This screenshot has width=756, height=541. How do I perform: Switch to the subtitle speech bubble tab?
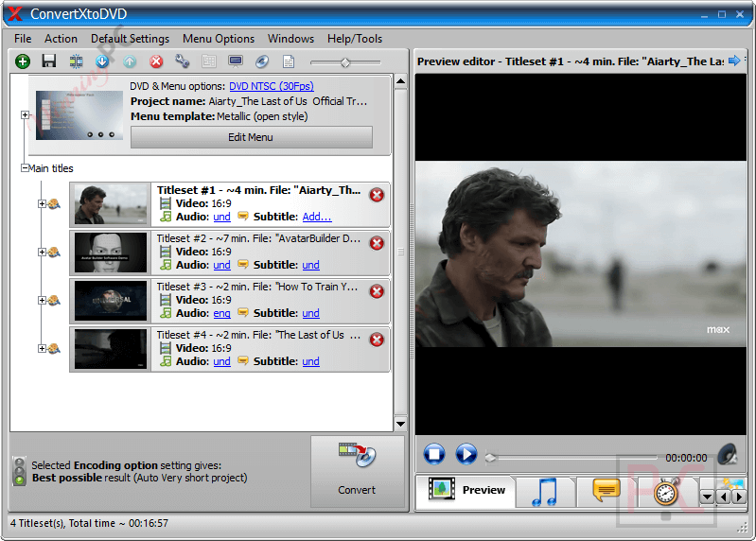coord(607,491)
